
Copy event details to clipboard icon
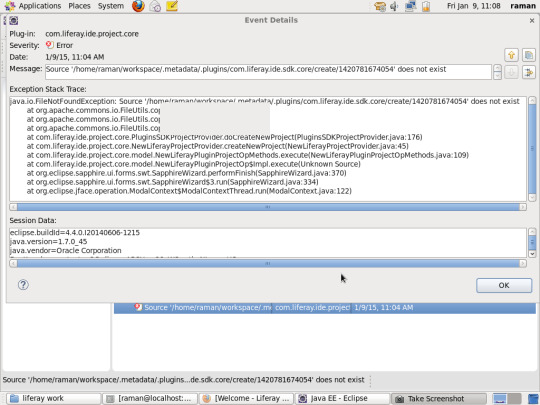(x=529, y=55)
